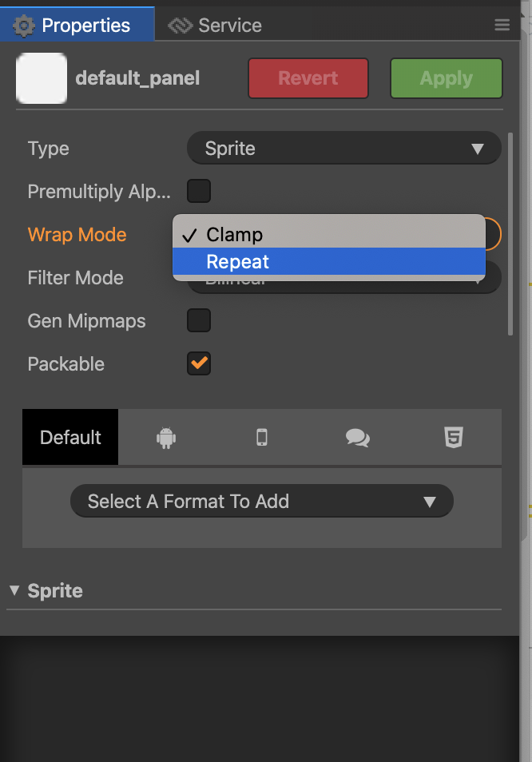The image size is (532, 762).
Task: Collapse the Sprite section triangle
Action: (14, 591)
